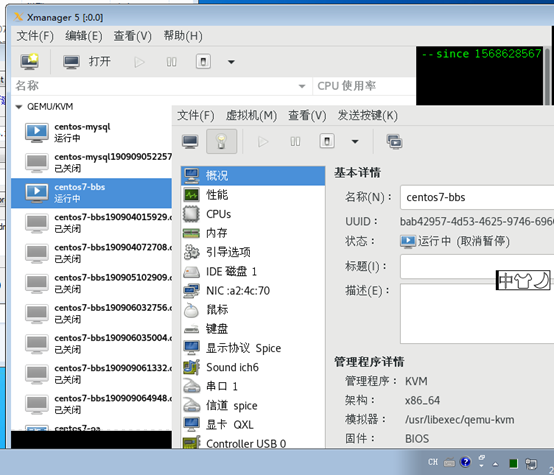Click the CH language indicator in tray
Screen dimensions: 554x475
(x=433, y=462)
